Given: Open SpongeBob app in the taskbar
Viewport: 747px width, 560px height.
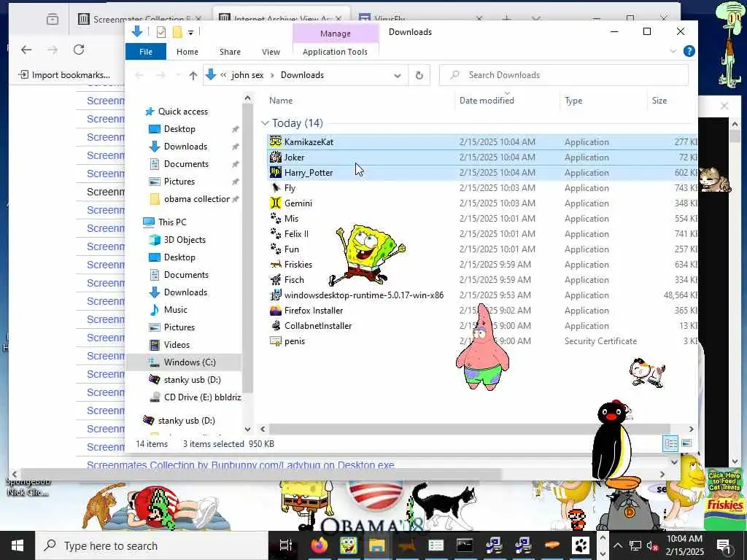Looking at the screenshot, I should (x=348, y=545).
